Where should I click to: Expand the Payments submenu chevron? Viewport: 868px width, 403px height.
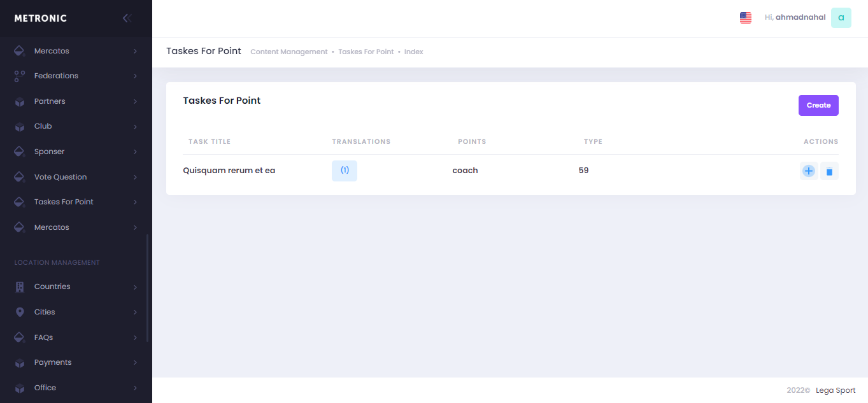point(135,363)
